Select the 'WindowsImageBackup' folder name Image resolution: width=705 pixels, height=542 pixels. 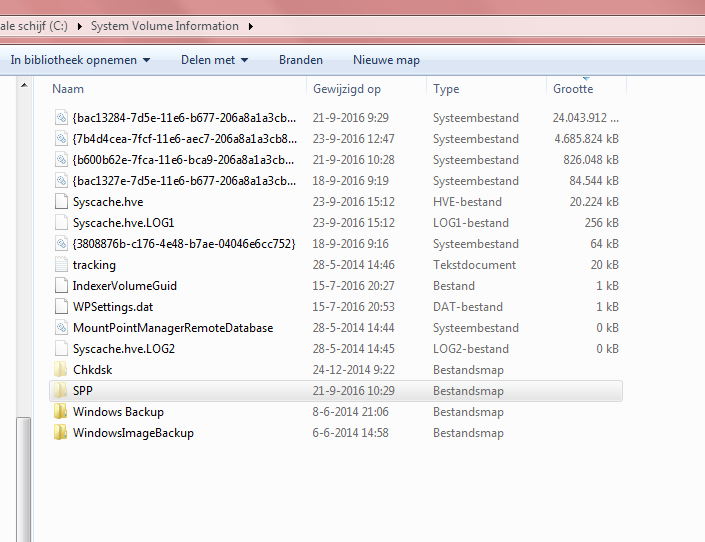(x=134, y=433)
